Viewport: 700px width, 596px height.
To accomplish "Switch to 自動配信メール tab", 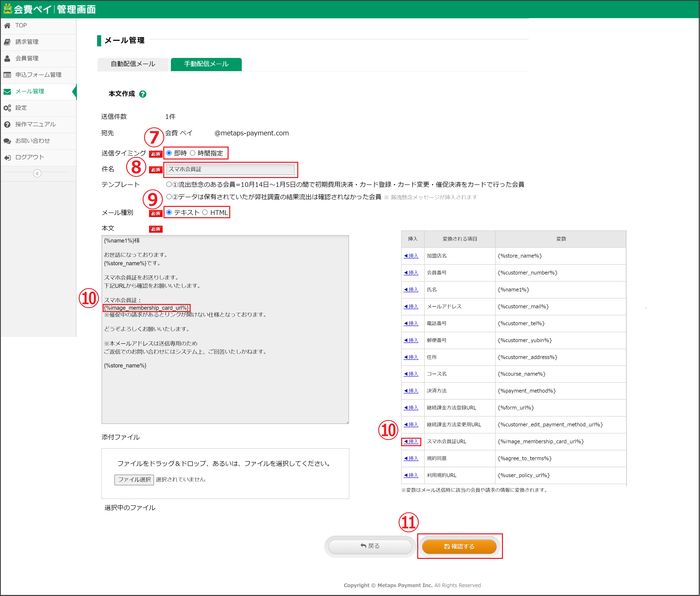I will tap(133, 64).
